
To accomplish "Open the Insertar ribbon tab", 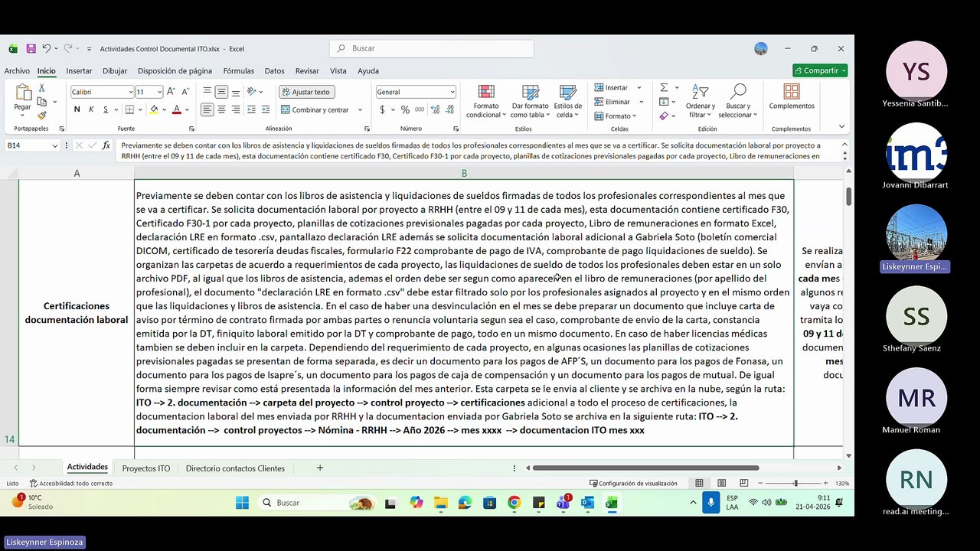I will click(79, 70).
